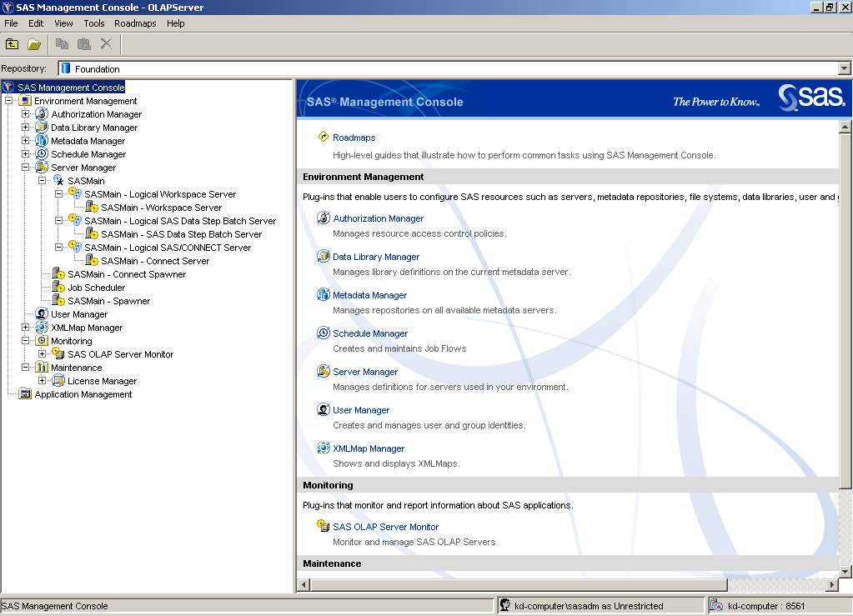Screen dimensions: 853x616
Task: Open the Repository dropdown arrow
Action: click(845, 68)
